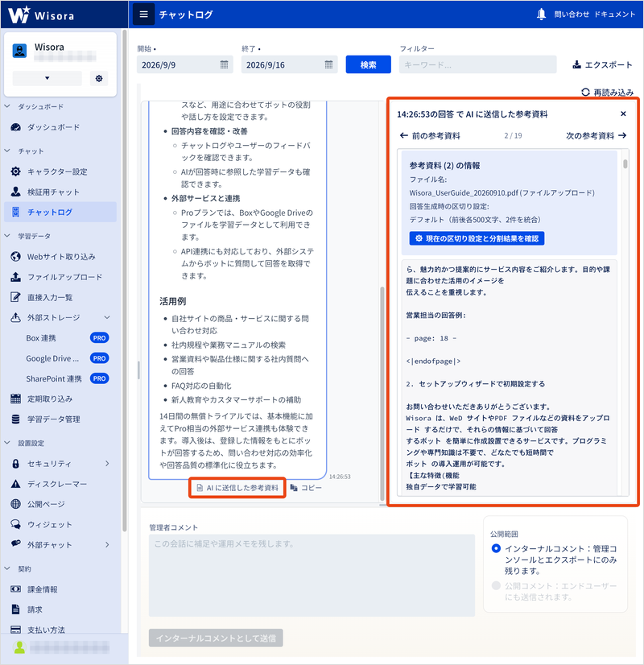Click the reload (再読み込み) icon
Screen dimensions: 644x665
(585, 92)
